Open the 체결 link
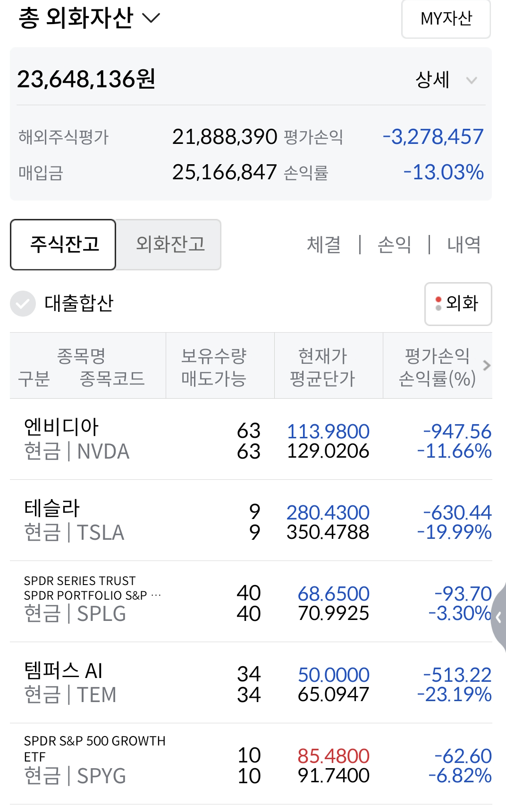Screen dimensions: 506x812 324,244
